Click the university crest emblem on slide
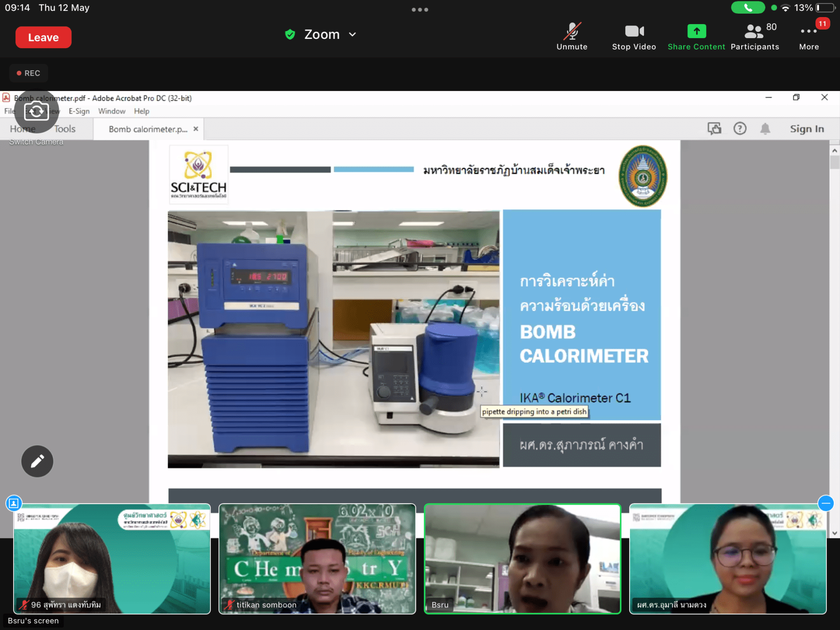 643,176
